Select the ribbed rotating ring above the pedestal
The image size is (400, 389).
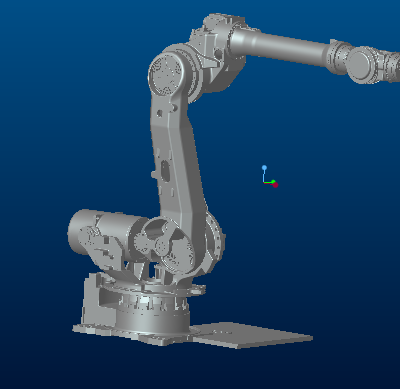(x=152, y=303)
